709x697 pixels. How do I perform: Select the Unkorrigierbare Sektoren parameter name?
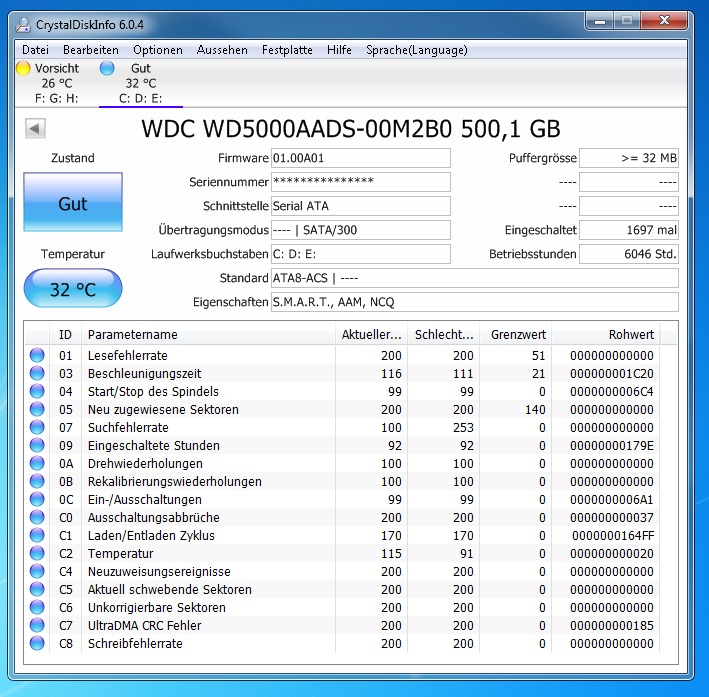[x=156, y=607]
